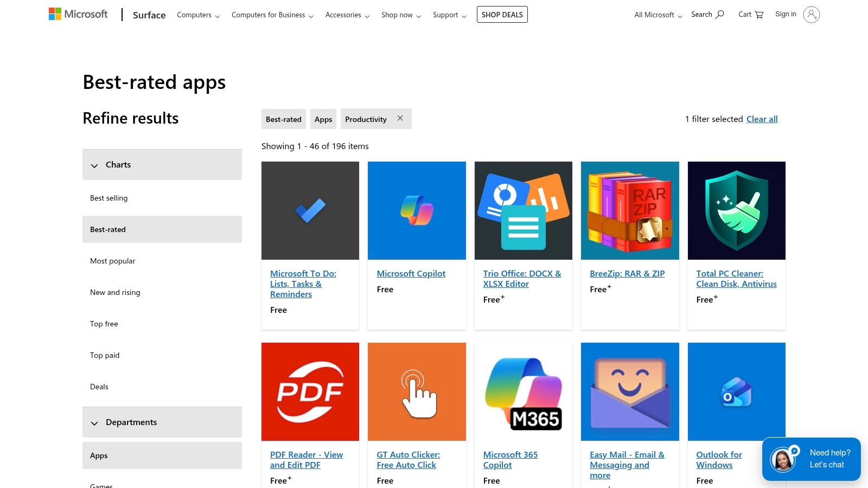Open the Computers dropdown menu
The height and width of the screenshot is (488, 868).
(197, 15)
